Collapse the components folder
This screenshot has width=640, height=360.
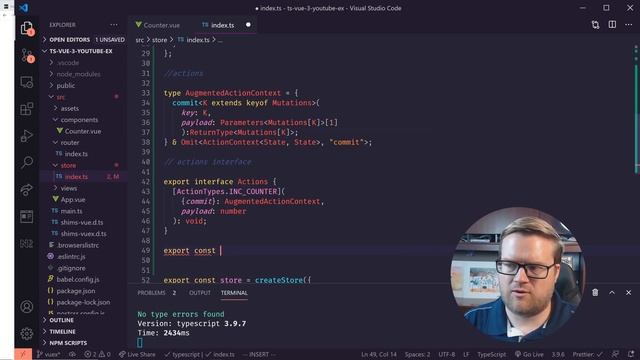[x=83, y=120]
